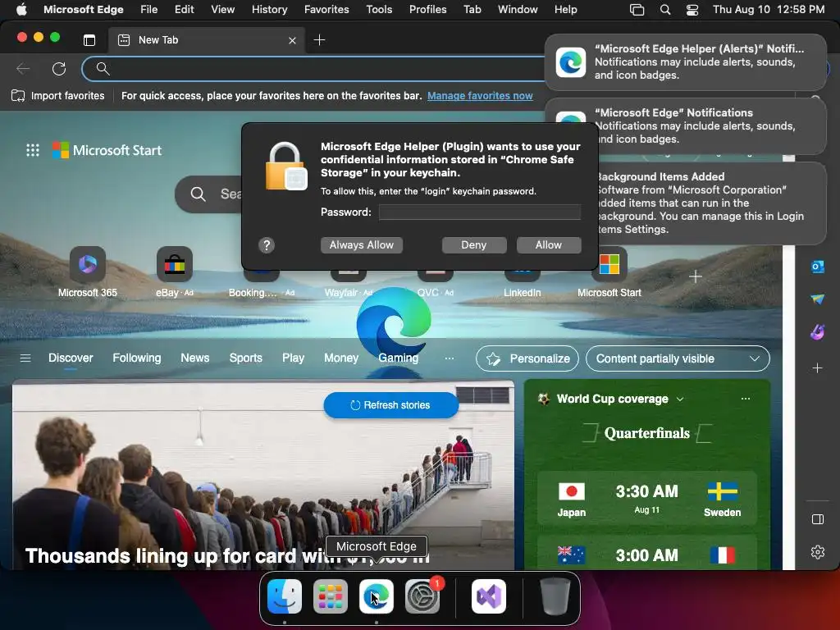This screenshot has height=630, width=840.
Task: Add a quick link with plus
Action: [696, 276]
